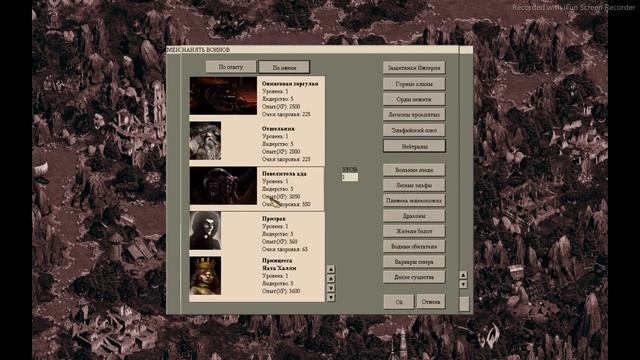Image resolution: width=640 pixels, height=360 pixels.
Task: Click down arrow beside the subrace buttons
Action: point(463,284)
